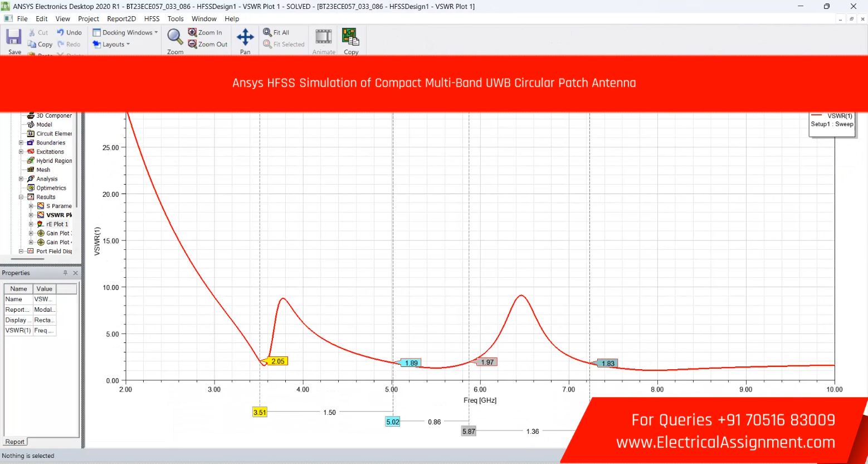The height and width of the screenshot is (464, 868).
Task: Close the Properties panel
Action: pyautogui.click(x=75, y=273)
